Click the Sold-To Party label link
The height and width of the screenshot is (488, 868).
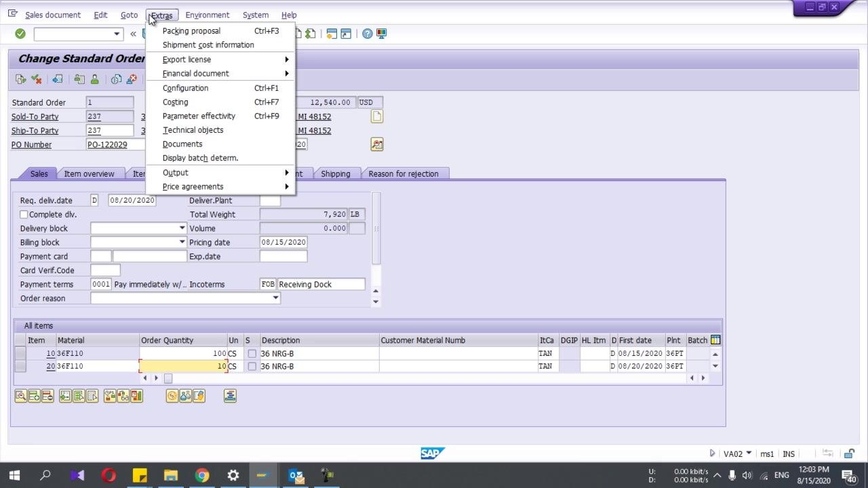coord(35,117)
